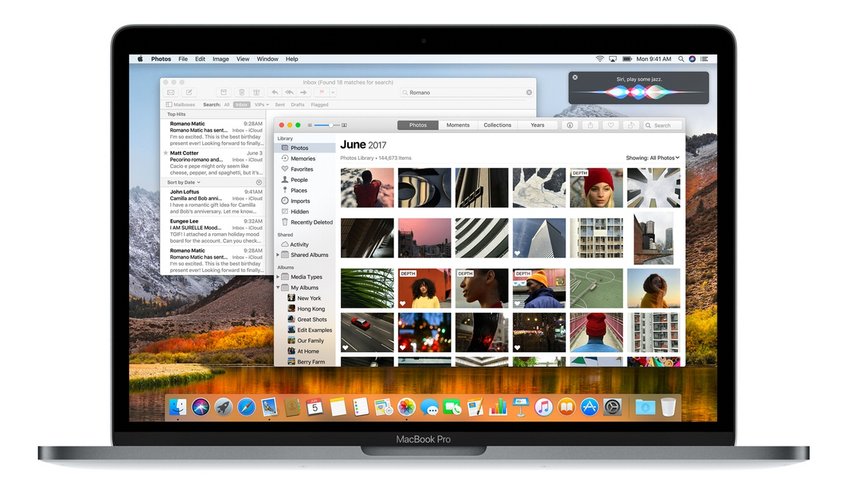
Task: Click the compose message icon in Mail
Action: pos(189,93)
